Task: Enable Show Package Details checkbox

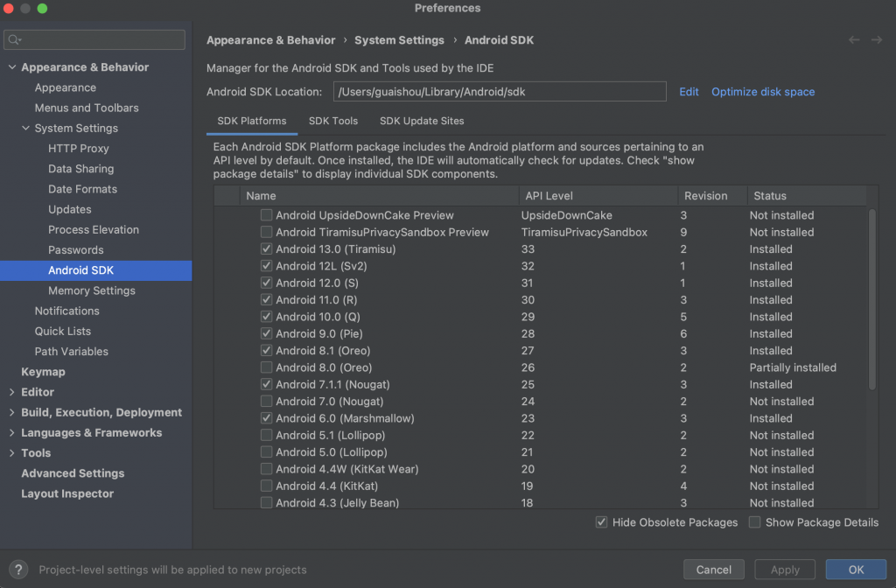Action: point(755,521)
